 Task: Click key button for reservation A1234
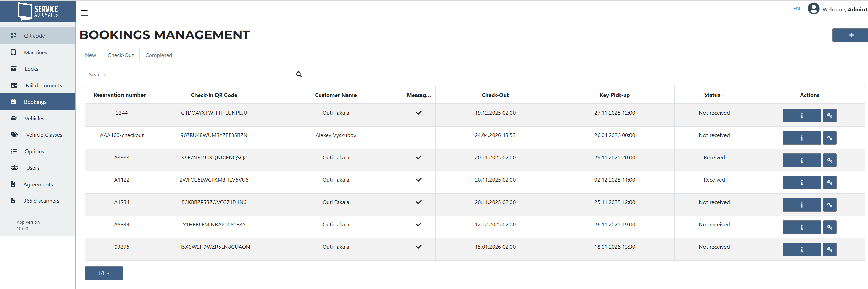coord(829,205)
